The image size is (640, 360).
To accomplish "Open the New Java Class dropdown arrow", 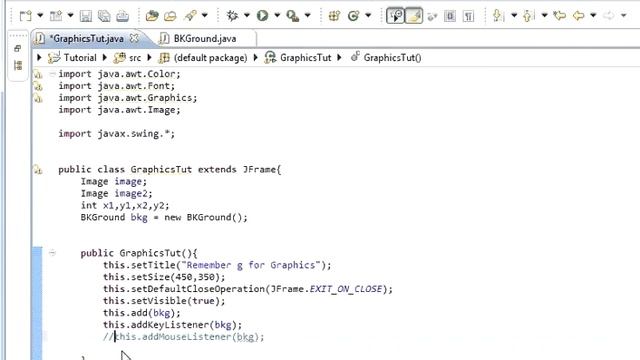I will pos(368,16).
